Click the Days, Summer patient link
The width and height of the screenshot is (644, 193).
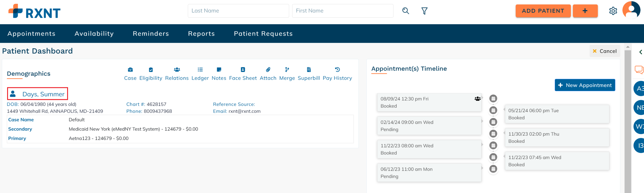click(x=43, y=94)
